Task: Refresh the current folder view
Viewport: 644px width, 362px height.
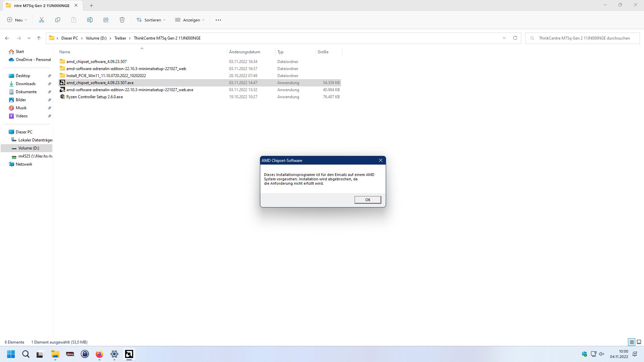Action: click(x=515, y=38)
